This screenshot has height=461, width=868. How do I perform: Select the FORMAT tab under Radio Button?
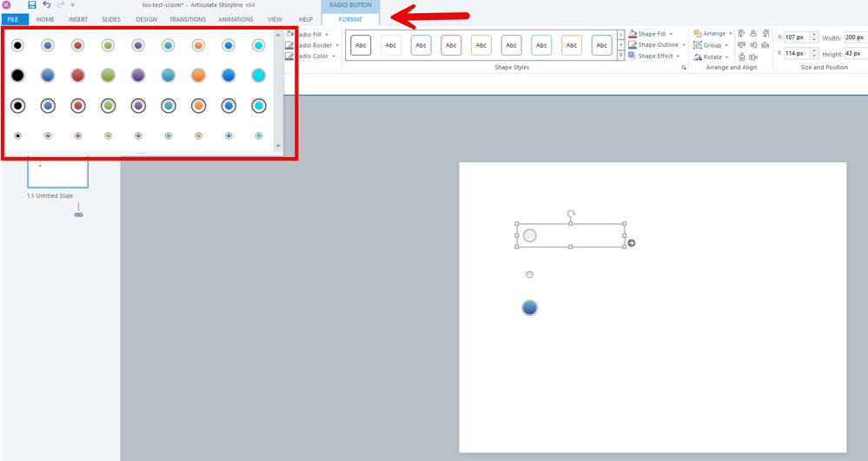[x=350, y=19]
